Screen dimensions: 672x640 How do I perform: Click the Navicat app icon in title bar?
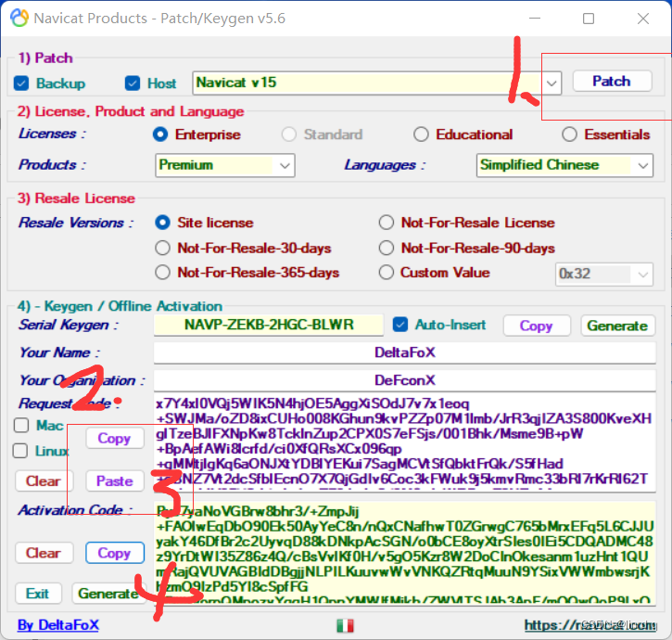[19, 18]
